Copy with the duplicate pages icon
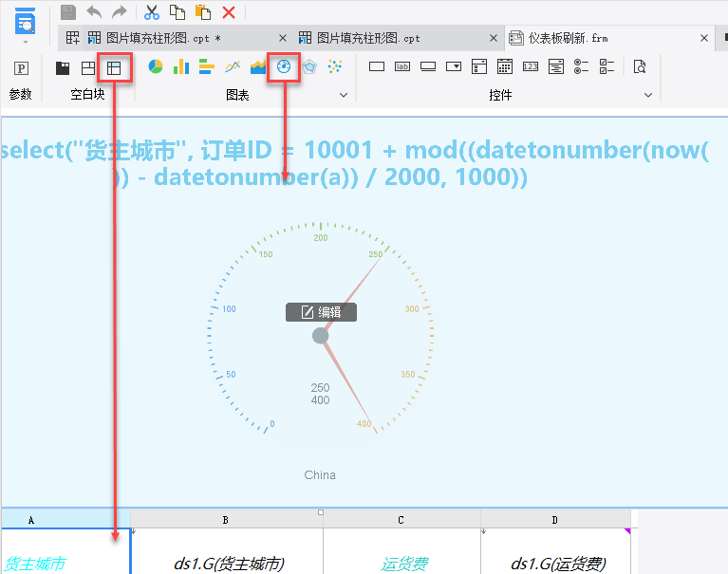The height and width of the screenshot is (574, 728). click(177, 12)
